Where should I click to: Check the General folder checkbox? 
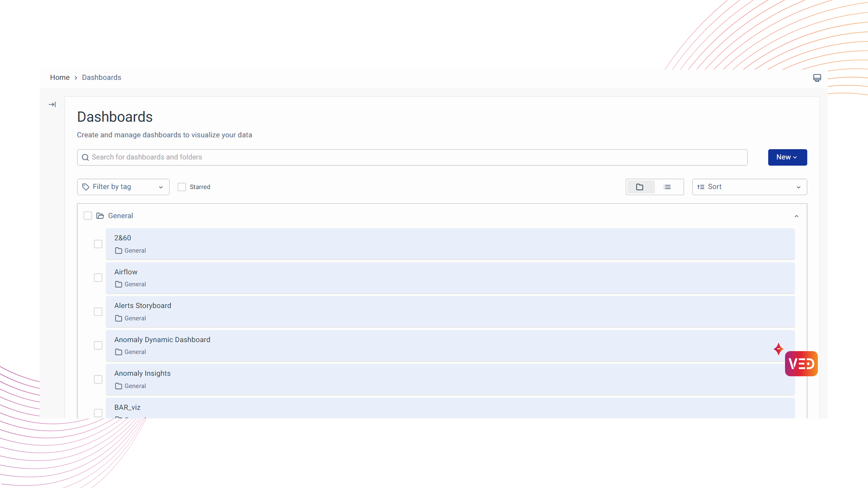(88, 216)
